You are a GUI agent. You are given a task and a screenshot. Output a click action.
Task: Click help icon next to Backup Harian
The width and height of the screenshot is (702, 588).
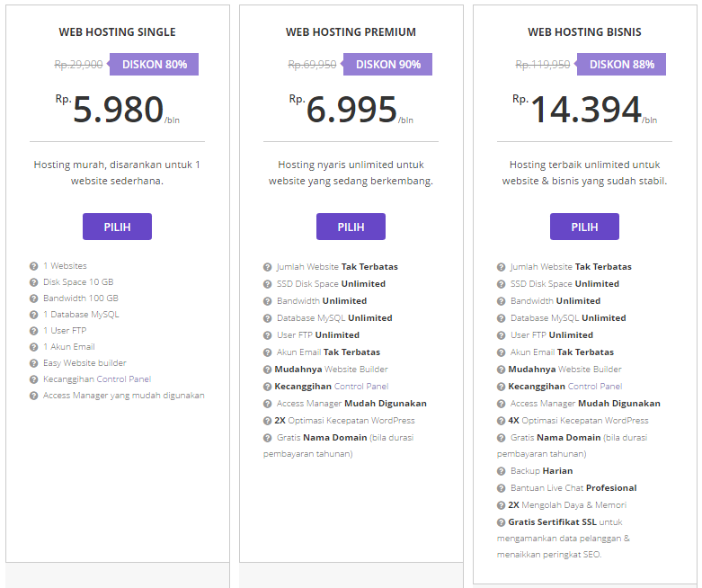[501, 471]
